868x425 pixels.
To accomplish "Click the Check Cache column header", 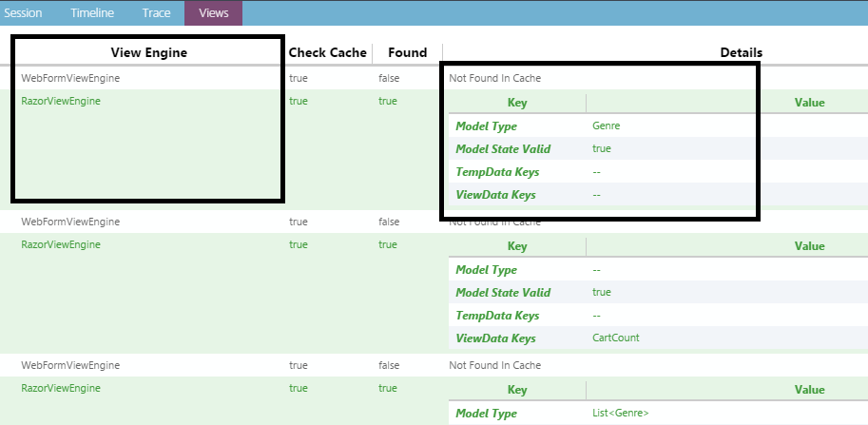I will (327, 52).
